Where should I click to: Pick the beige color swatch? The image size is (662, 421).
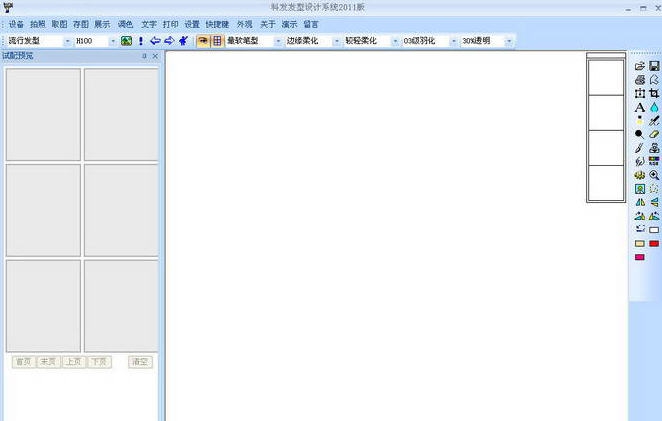coord(640,244)
